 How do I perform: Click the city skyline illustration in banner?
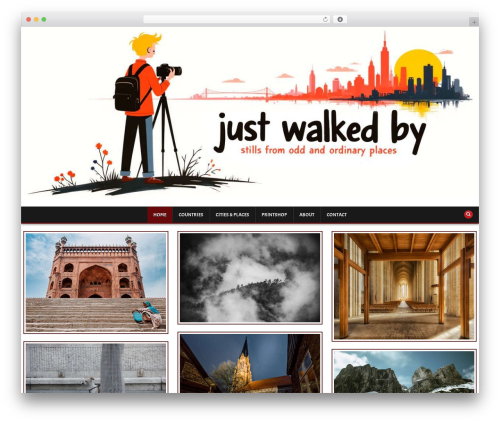point(333,73)
